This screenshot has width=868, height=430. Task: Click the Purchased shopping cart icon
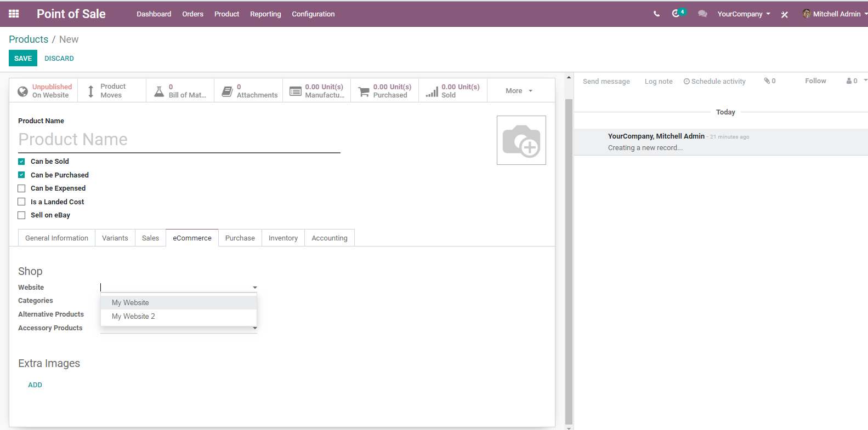(x=364, y=91)
